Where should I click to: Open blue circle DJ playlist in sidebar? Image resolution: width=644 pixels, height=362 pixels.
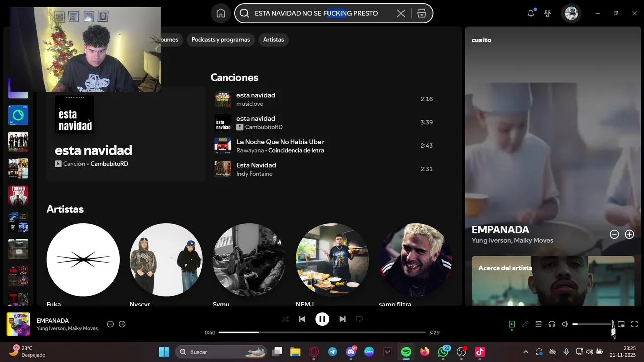click(18, 115)
